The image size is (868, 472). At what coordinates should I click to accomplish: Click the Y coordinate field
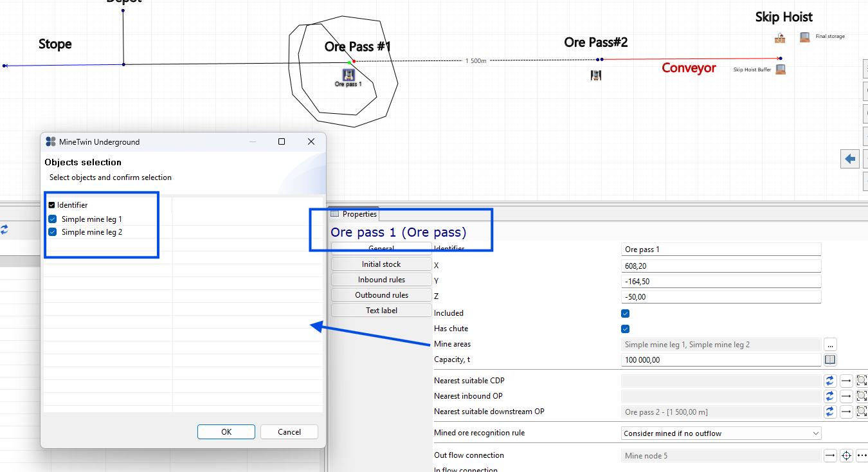[721, 281]
